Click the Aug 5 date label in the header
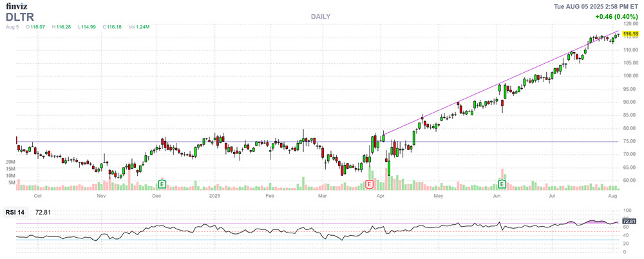The image size is (644, 259). point(12,26)
